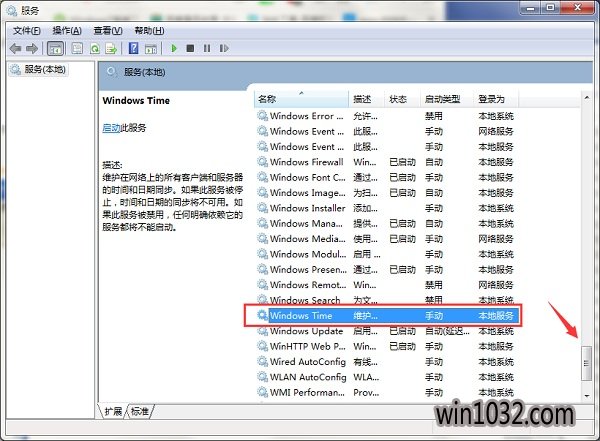Click the vertical scrollbar thumb in services list
The width and height of the screenshot is (600, 441).
click(x=587, y=362)
